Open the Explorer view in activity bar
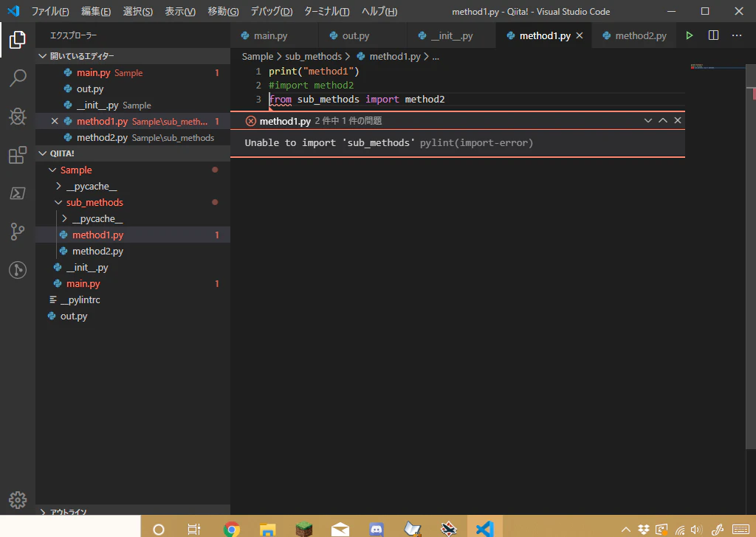The width and height of the screenshot is (756, 537). [x=18, y=40]
